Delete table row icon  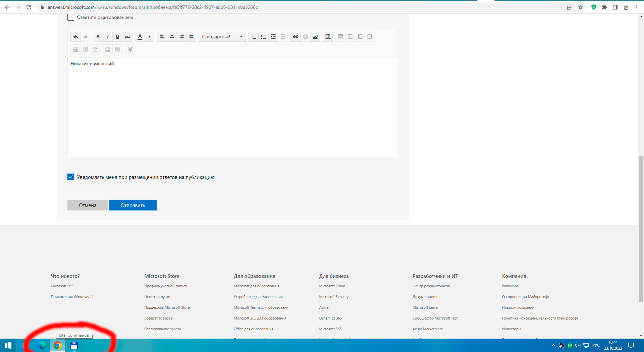pyautogui.click(x=75, y=49)
